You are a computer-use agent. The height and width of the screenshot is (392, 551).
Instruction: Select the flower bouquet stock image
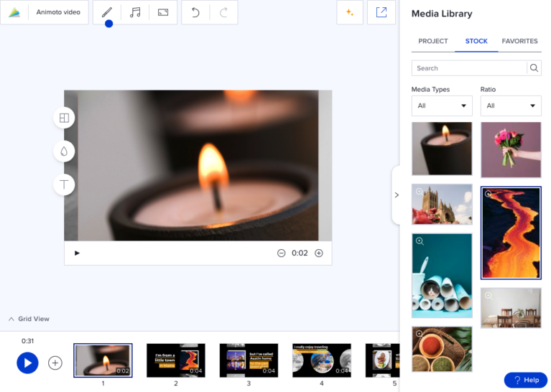click(x=511, y=150)
